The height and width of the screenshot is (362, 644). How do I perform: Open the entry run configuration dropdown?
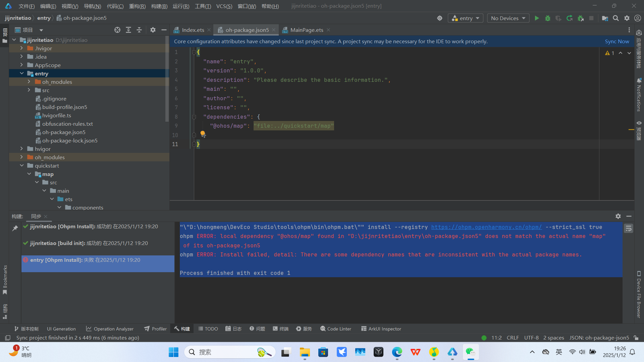(x=466, y=18)
